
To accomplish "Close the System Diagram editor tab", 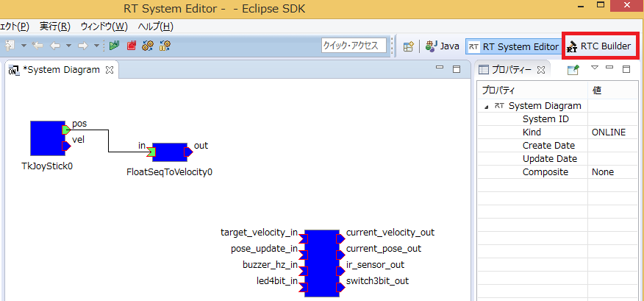I will pos(110,70).
